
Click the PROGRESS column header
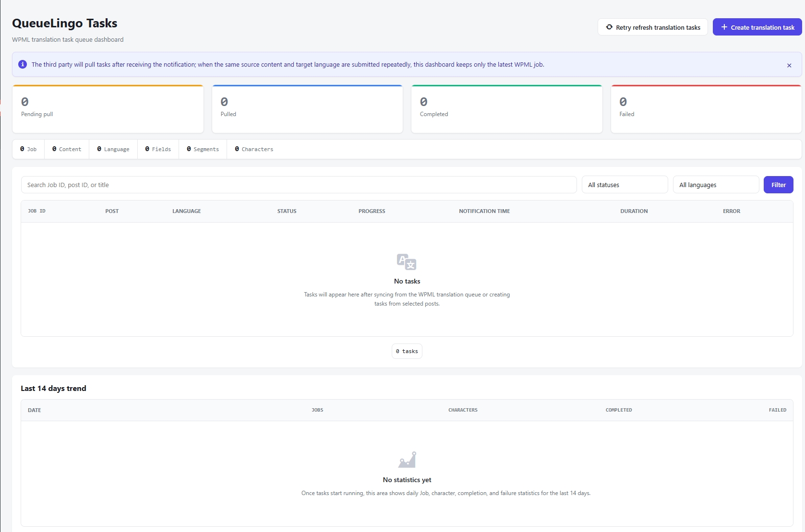(x=372, y=211)
